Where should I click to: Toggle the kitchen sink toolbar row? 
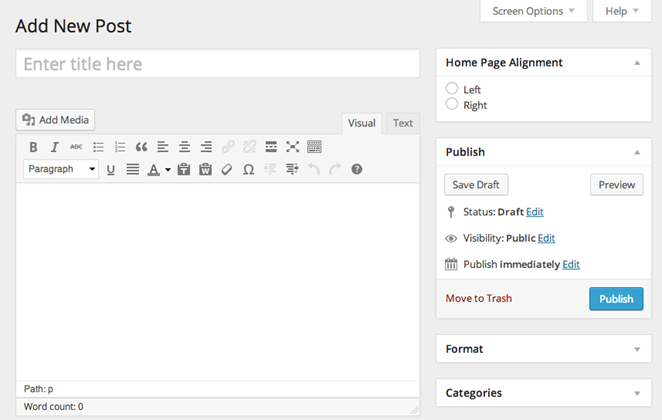314,147
